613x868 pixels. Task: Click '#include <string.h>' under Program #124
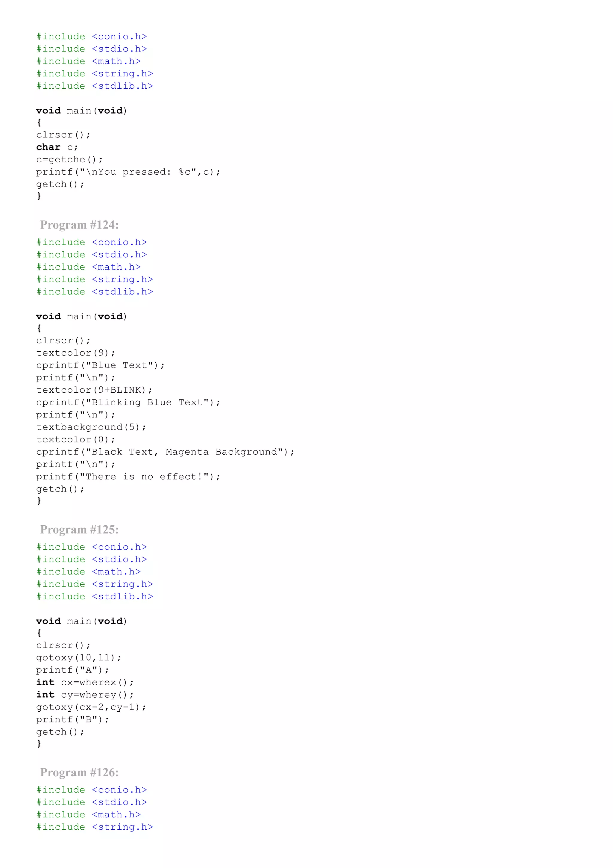95,279
